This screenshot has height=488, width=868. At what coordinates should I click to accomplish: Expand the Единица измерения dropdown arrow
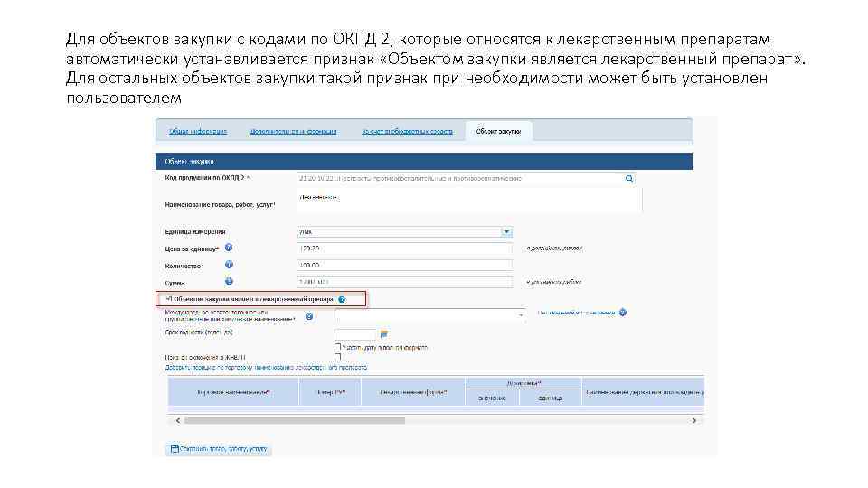[506, 232]
